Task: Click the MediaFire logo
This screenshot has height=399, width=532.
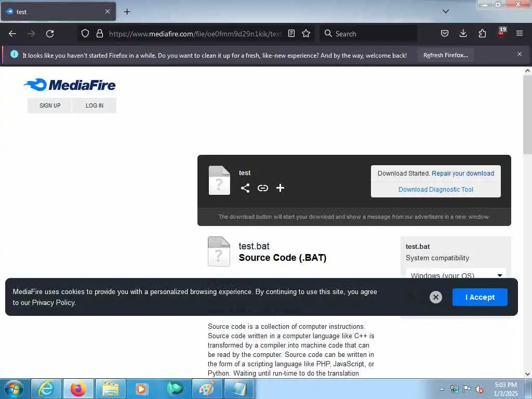Action: (70, 85)
